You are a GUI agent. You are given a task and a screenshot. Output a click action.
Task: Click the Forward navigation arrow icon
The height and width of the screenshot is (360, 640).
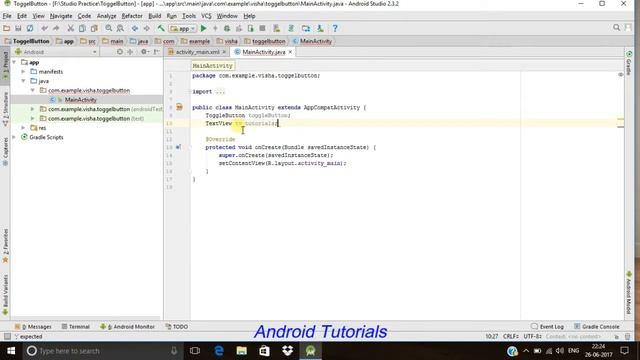point(146,28)
